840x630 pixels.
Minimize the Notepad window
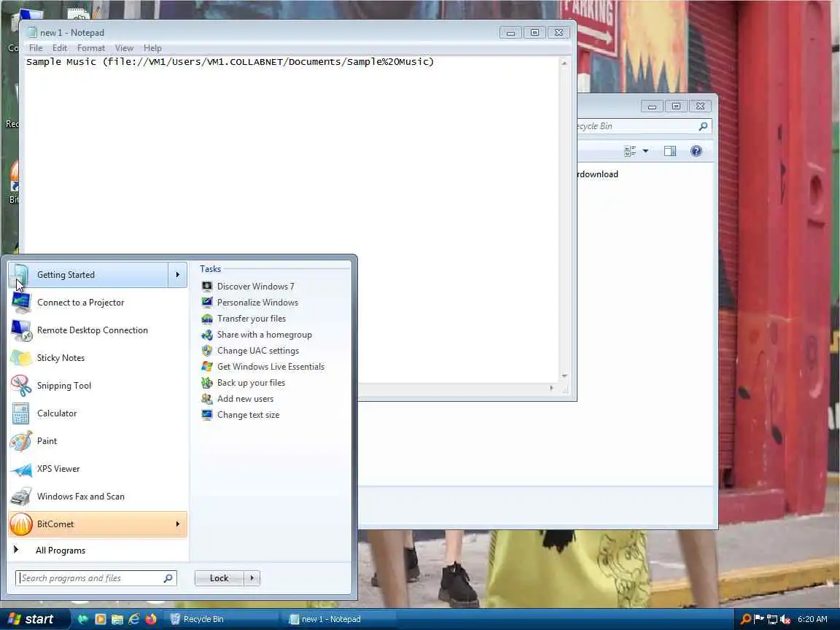click(510, 33)
